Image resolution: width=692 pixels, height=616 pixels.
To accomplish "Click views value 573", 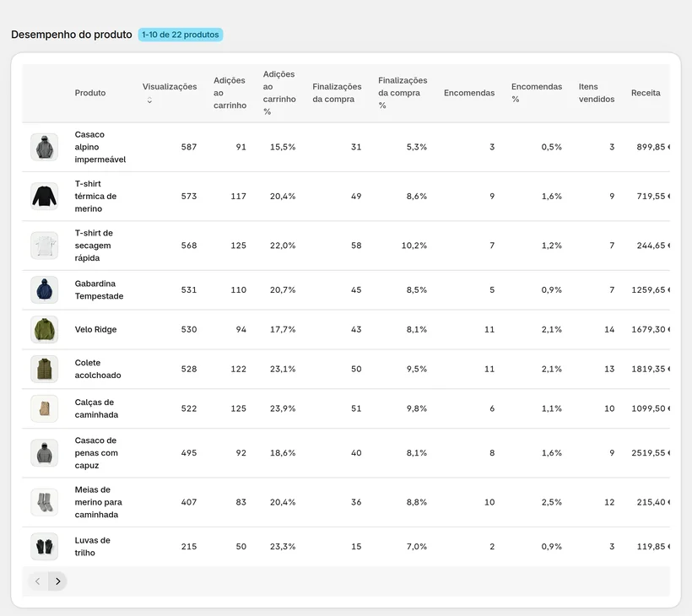I will click(189, 196).
